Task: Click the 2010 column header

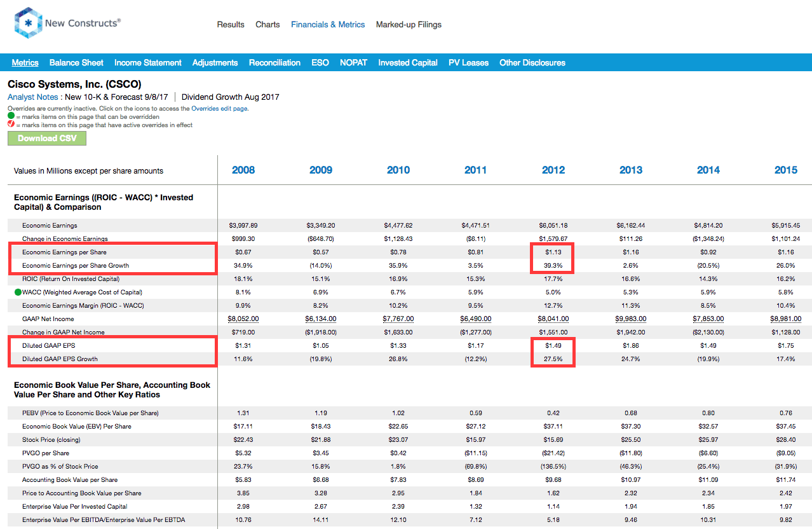Action: 398,170
